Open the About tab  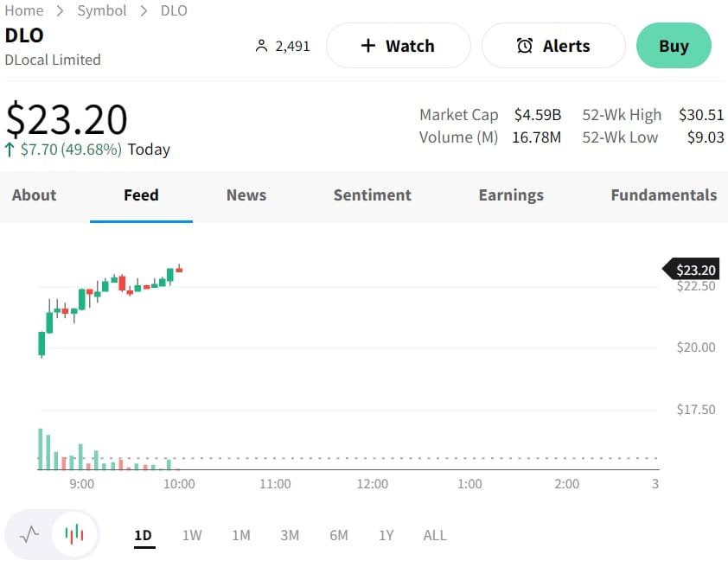click(x=34, y=194)
